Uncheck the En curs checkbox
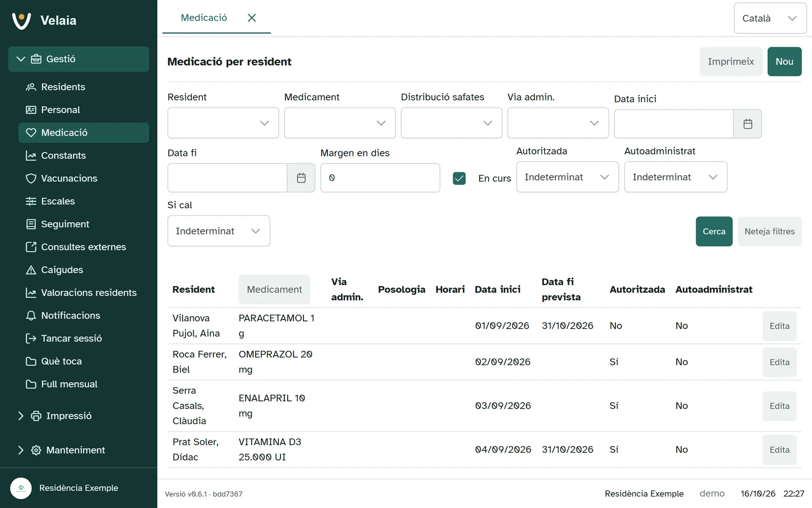Screen dimensions: 812x508 [x=459, y=178]
